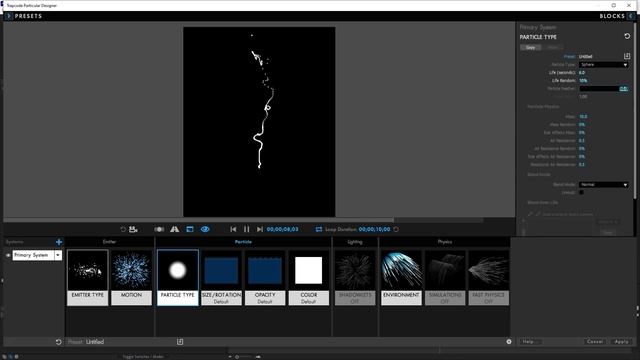Click the Life Random 10% value

point(583,80)
